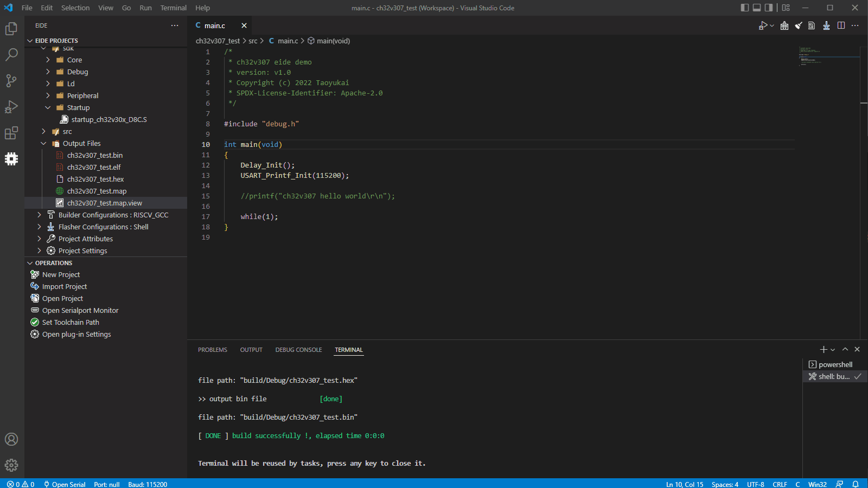
Task: Open the Run menu
Action: pyautogui.click(x=145, y=8)
